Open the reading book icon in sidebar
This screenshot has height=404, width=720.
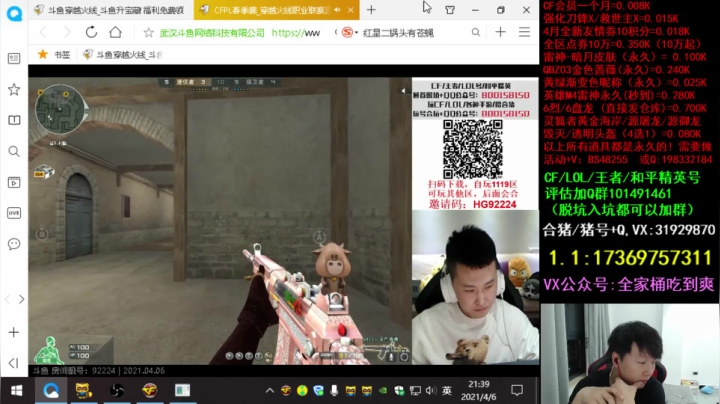14,120
